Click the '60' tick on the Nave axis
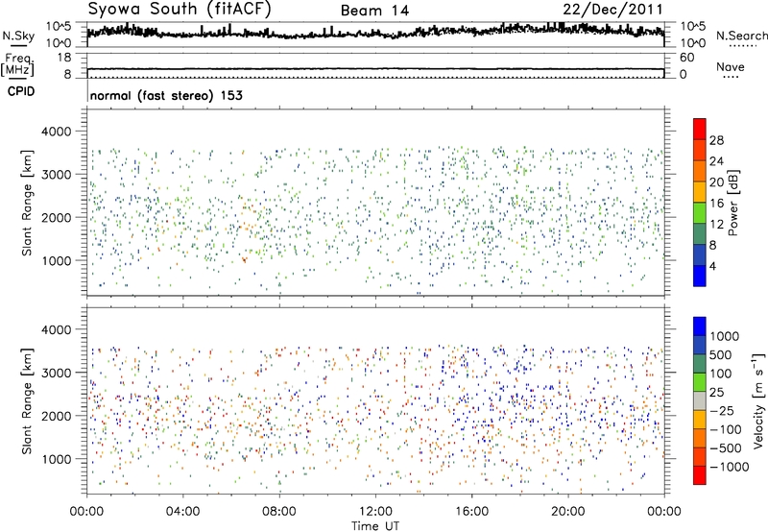The width and height of the screenshot is (768, 532). pyautogui.click(x=686, y=58)
